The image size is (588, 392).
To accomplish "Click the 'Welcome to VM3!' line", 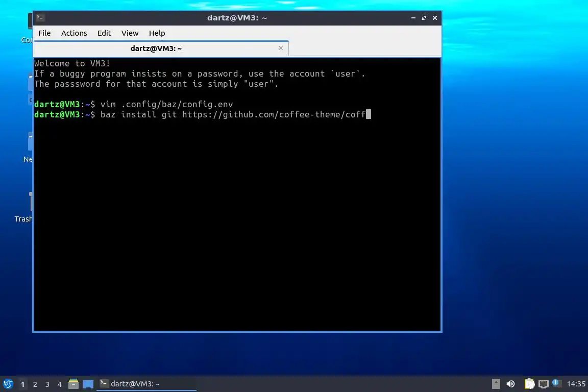I will pos(72,63).
